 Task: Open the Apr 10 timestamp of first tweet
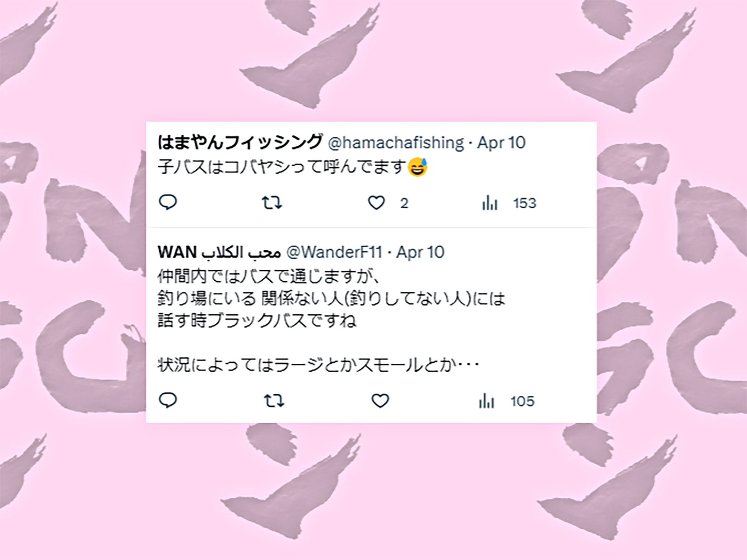pos(501,142)
